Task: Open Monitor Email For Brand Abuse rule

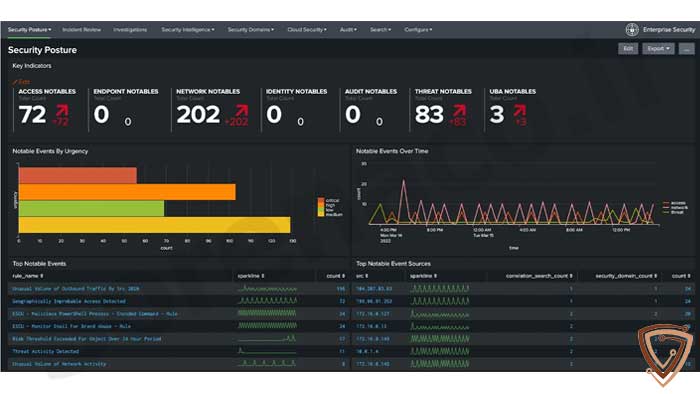Action: (71, 326)
